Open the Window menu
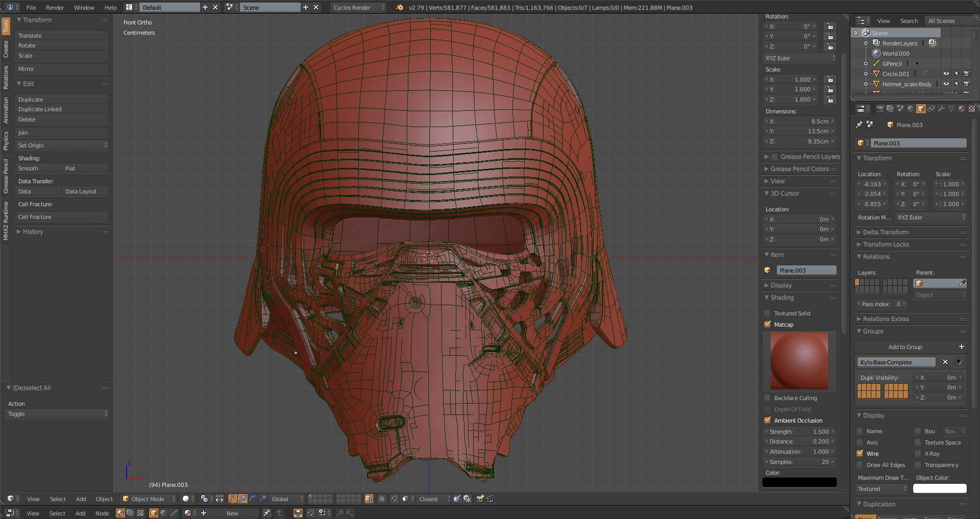This screenshot has height=519, width=980. click(84, 8)
